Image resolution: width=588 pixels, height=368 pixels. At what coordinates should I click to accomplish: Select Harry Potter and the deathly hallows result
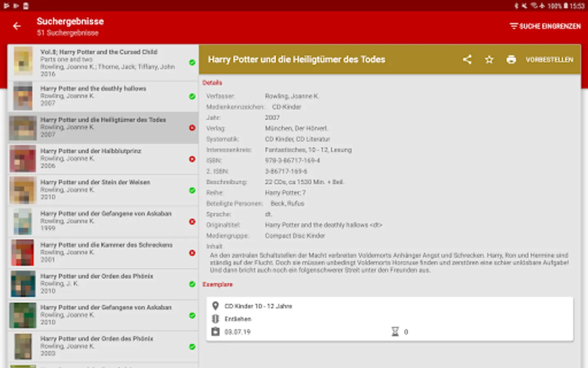103,96
